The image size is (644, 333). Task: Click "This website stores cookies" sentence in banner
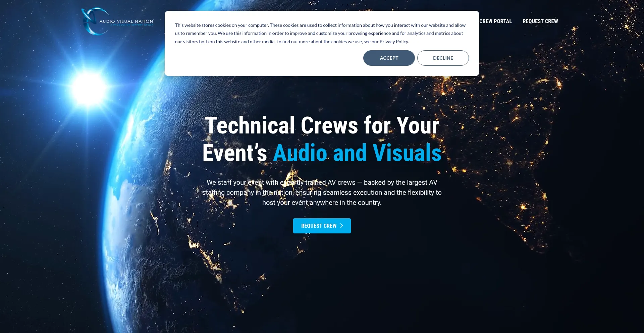222,25
